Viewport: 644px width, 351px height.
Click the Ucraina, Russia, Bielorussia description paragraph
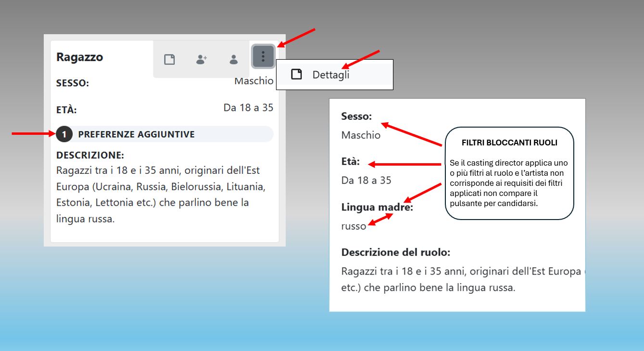[x=161, y=195]
